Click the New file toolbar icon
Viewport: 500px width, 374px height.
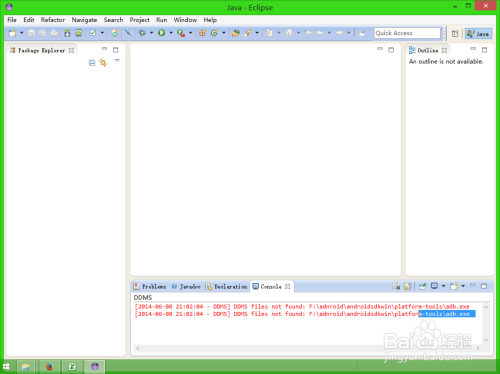[12, 33]
